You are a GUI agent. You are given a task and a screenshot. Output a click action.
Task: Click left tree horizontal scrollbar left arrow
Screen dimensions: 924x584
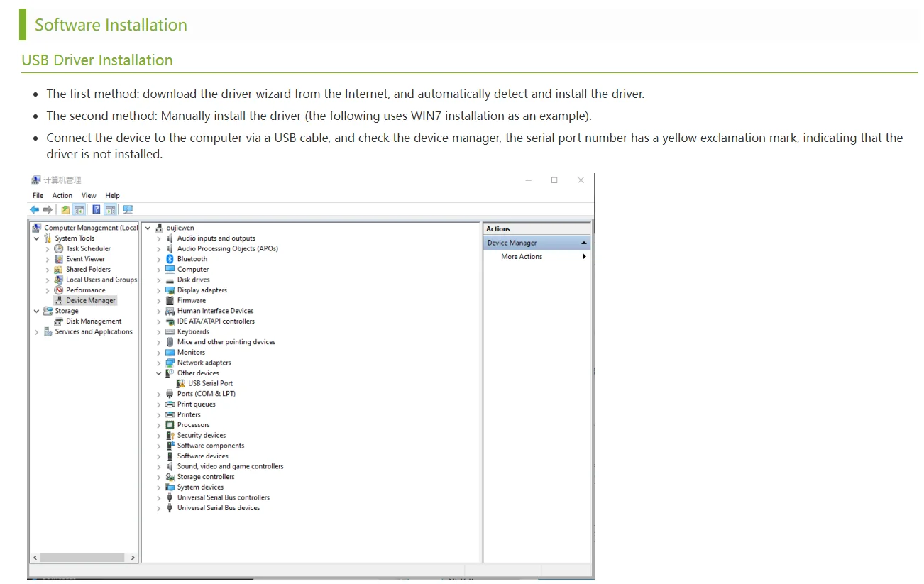point(35,558)
